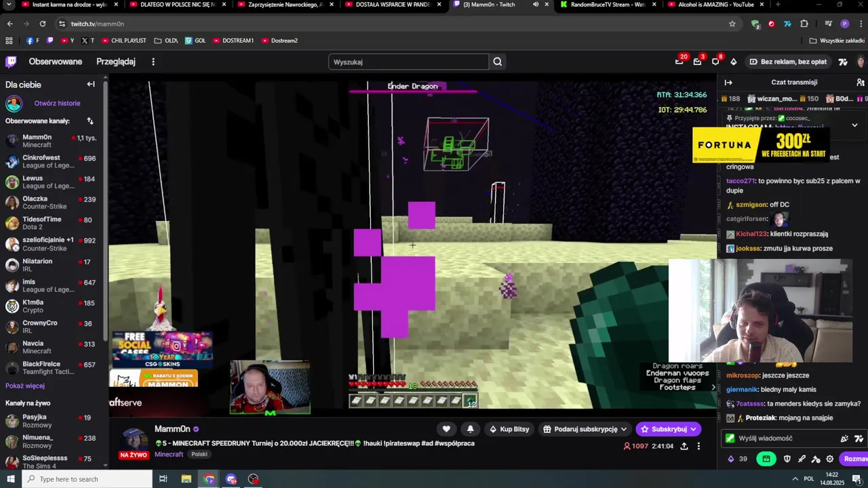Open the Otwórz historie link
Screen dimensions: 868x488
coord(57,103)
